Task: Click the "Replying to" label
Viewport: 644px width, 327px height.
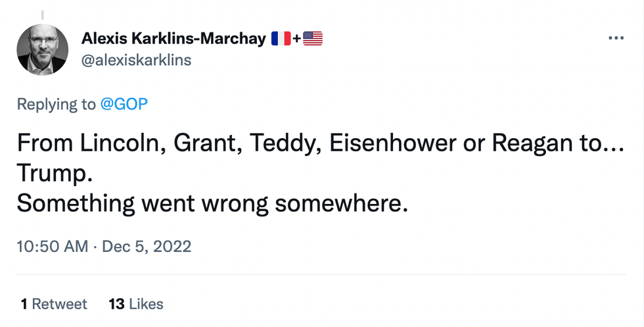Action: pos(56,104)
